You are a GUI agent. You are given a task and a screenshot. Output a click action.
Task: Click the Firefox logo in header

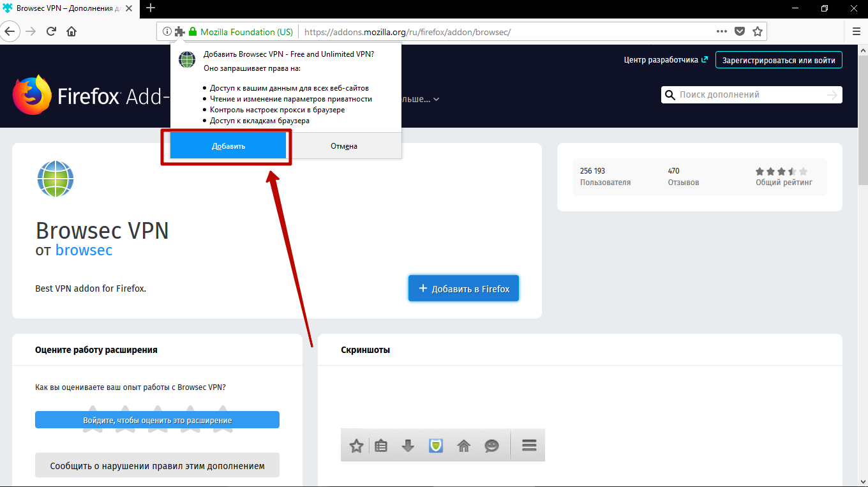click(x=31, y=95)
